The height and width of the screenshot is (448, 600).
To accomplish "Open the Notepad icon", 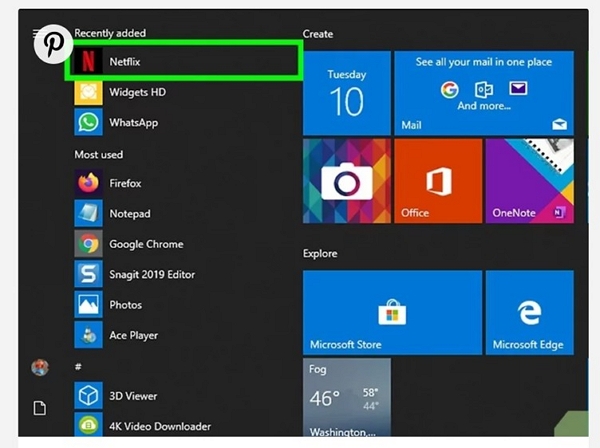I will click(x=88, y=213).
